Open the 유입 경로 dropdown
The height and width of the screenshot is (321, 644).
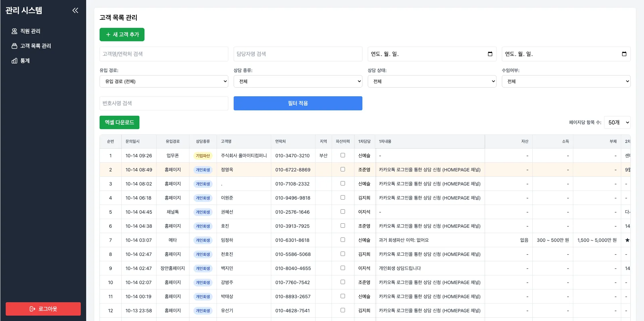tap(164, 81)
